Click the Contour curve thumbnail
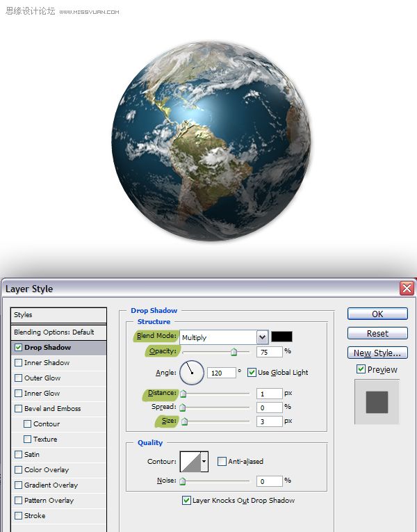This screenshot has width=417, height=532. [x=190, y=462]
